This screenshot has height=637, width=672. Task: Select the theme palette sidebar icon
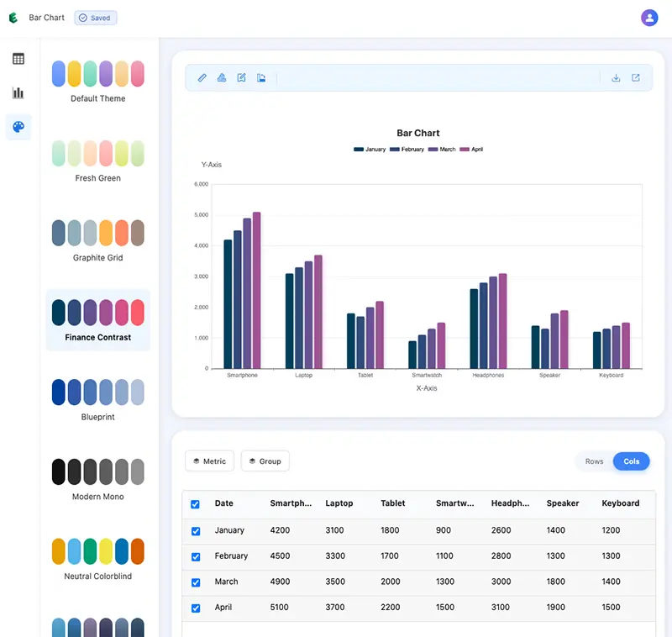18,127
